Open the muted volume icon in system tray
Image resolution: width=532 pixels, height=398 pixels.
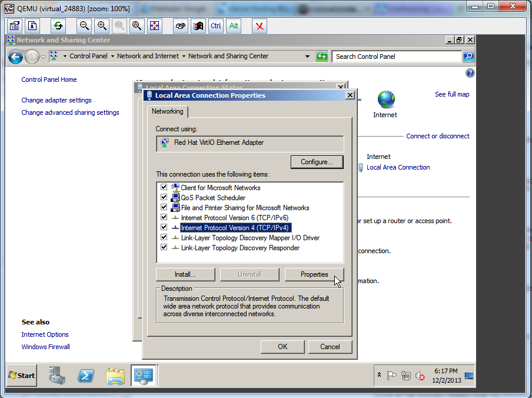point(419,376)
